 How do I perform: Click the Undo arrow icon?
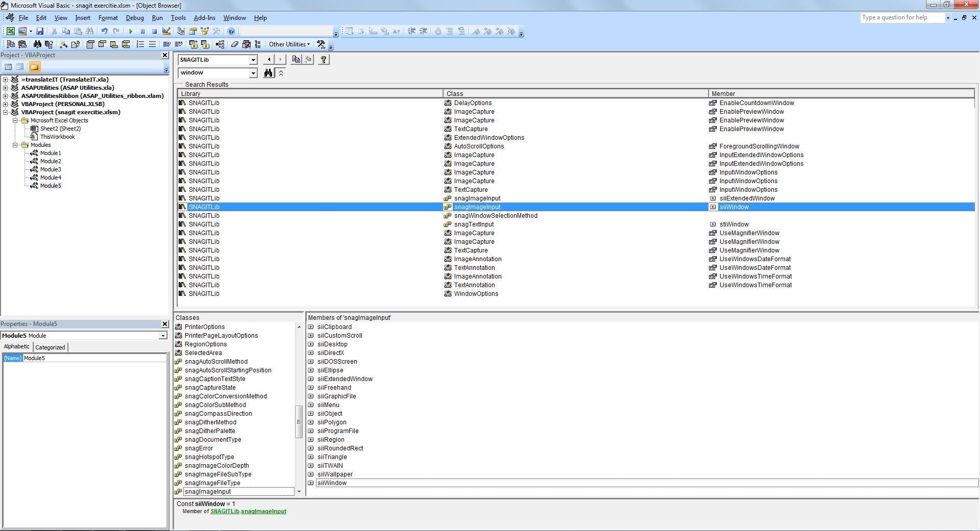104,31
